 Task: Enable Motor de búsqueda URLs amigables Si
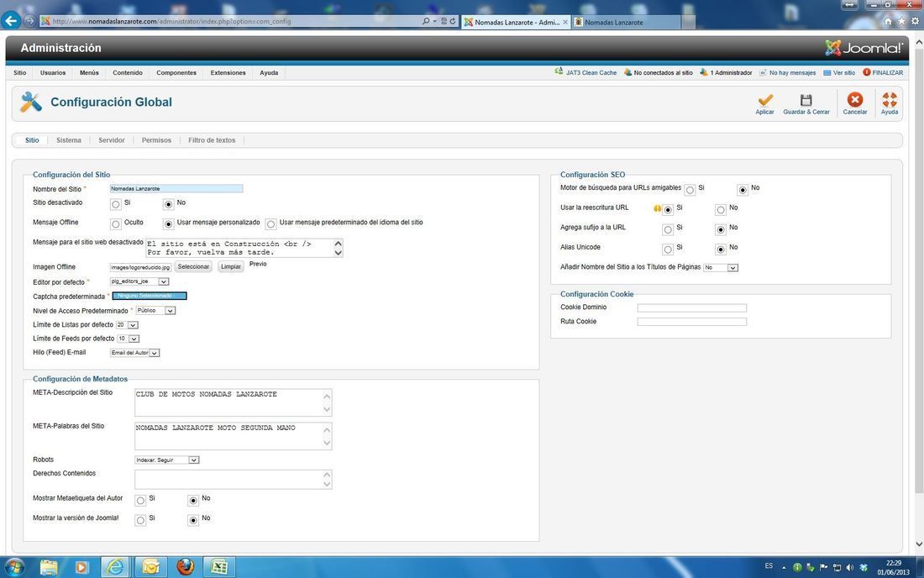point(690,190)
